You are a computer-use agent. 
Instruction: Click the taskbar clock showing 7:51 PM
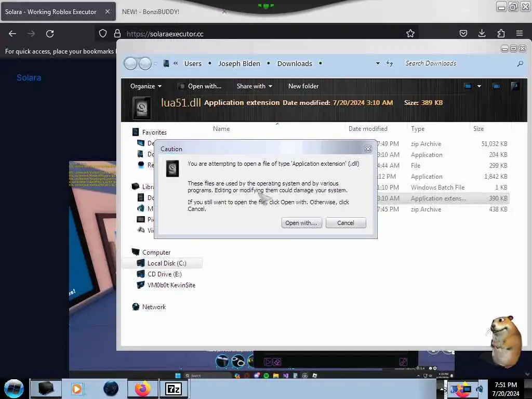pos(506,389)
